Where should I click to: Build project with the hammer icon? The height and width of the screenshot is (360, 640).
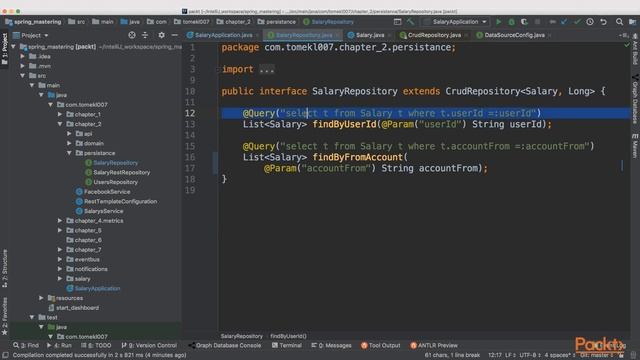pos(410,22)
